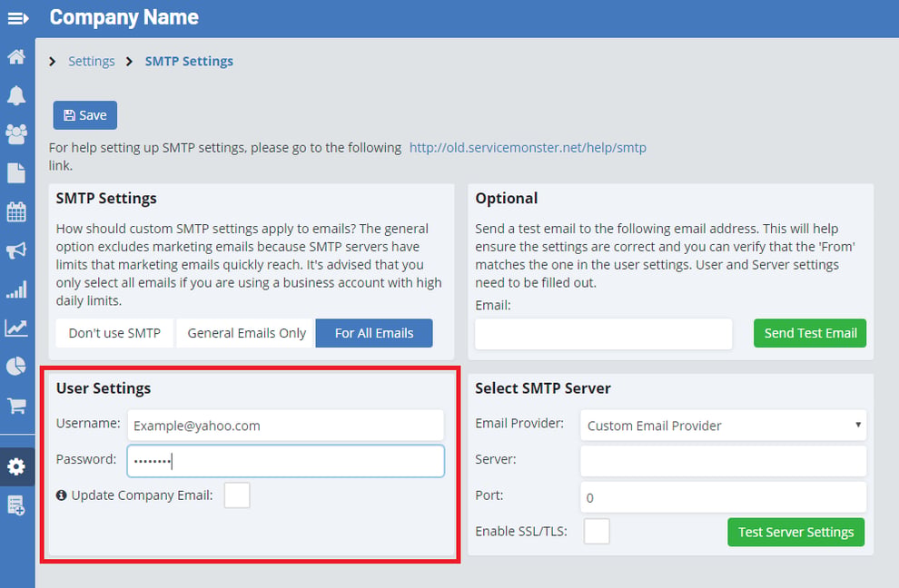Click the Company Name header title
Viewport: 899px width, 588px height.
click(123, 17)
